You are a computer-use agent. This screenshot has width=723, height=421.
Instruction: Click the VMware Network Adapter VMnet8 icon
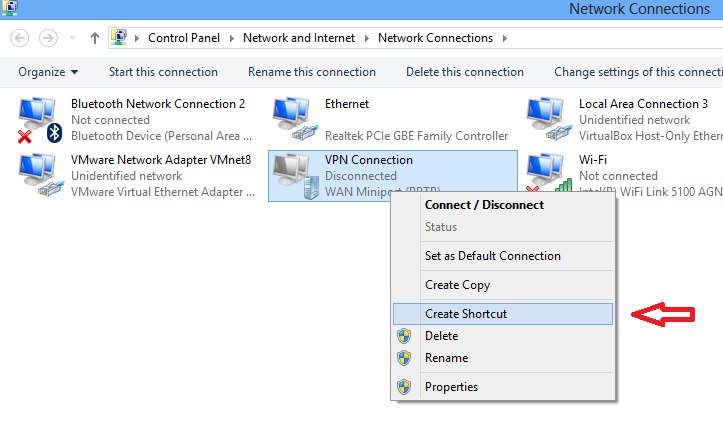click(38, 175)
